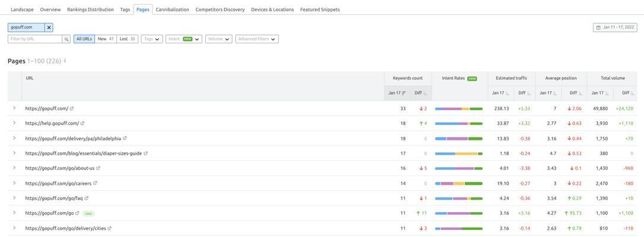Click intent rates bar for diaper-sizes-guide row
The width and height of the screenshot is (644, 237).
[459, 153]
